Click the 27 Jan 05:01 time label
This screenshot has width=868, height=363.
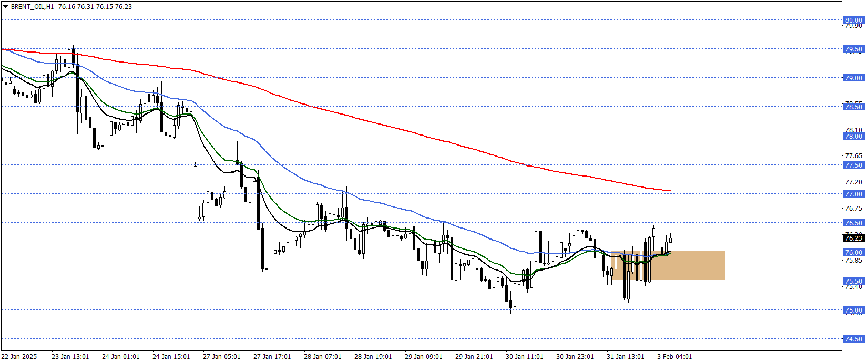(x=222, y=356)
